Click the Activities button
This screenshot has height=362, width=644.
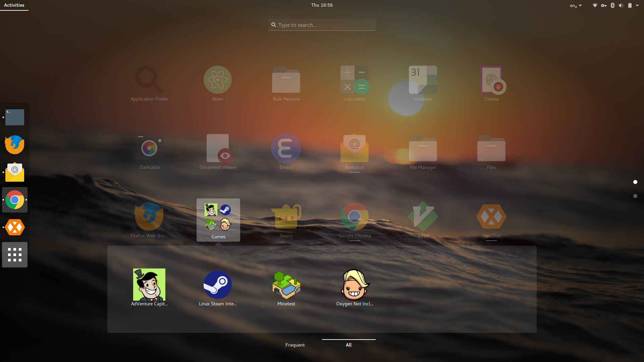coord(14,5)
